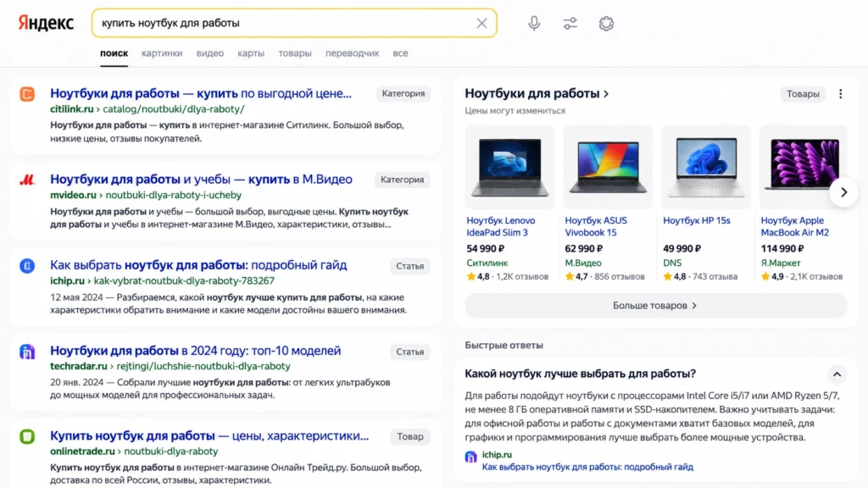
Task: Click 'Больше товаров' button
Action: 655,305
